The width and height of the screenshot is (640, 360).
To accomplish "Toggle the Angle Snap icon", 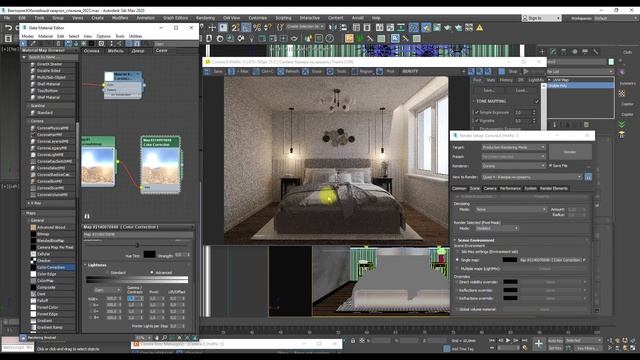I will tap(246, 28).
